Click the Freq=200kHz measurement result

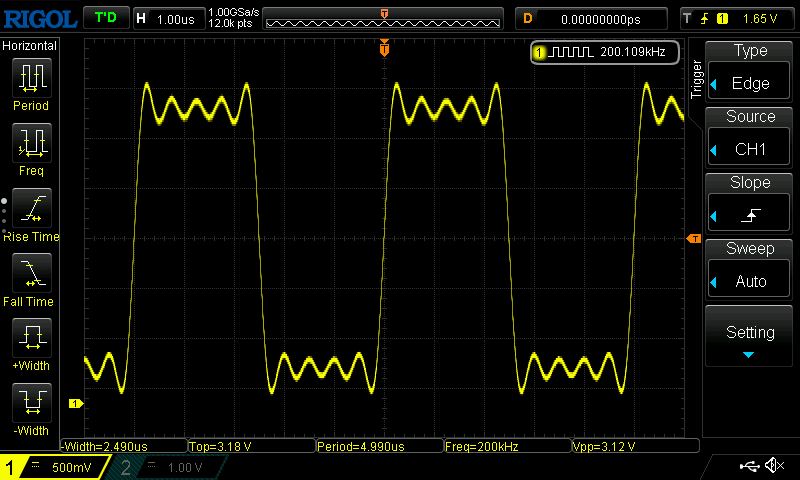coord(508,446)
